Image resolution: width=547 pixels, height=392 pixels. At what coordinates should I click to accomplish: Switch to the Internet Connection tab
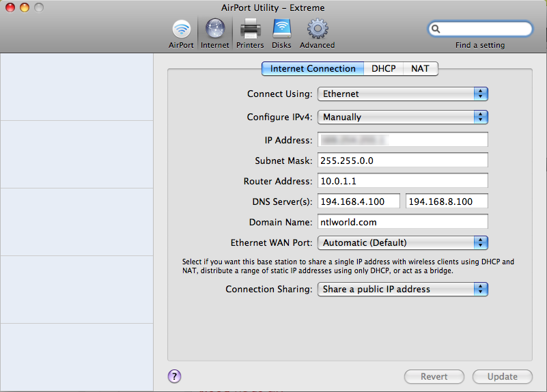(313, 68)
